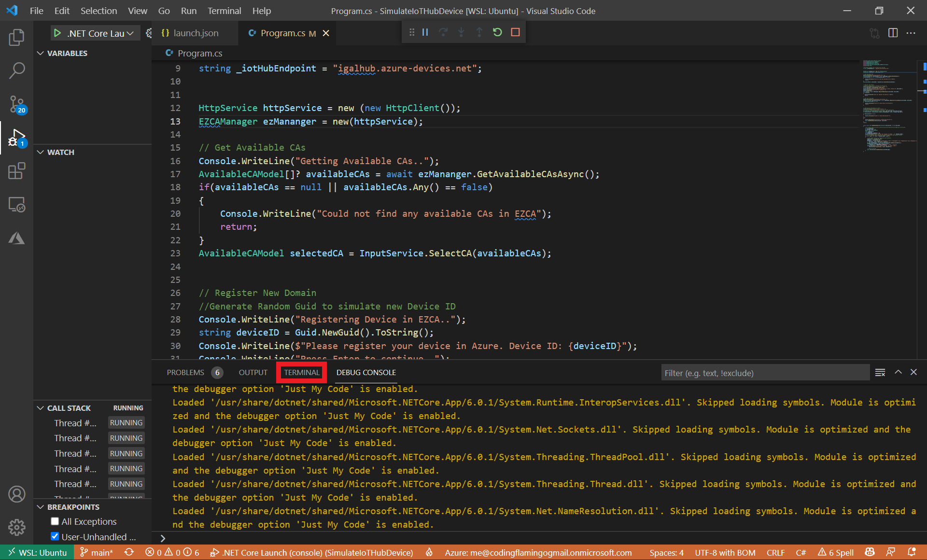Open Source Control view with 20 changes
927x560 pixels.
[16, 104]
